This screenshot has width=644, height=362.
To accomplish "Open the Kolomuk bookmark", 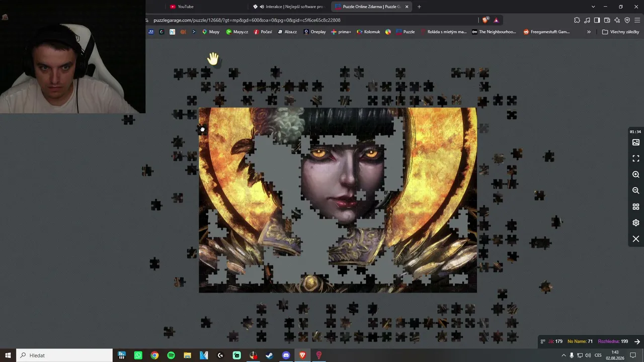I will pos(368,32).
